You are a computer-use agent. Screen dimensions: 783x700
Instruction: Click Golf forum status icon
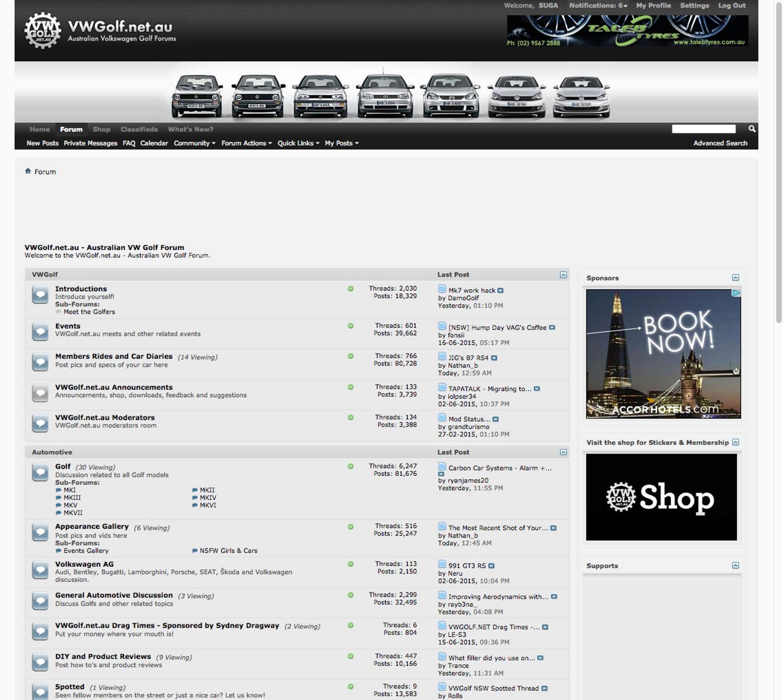coord(40,472)
